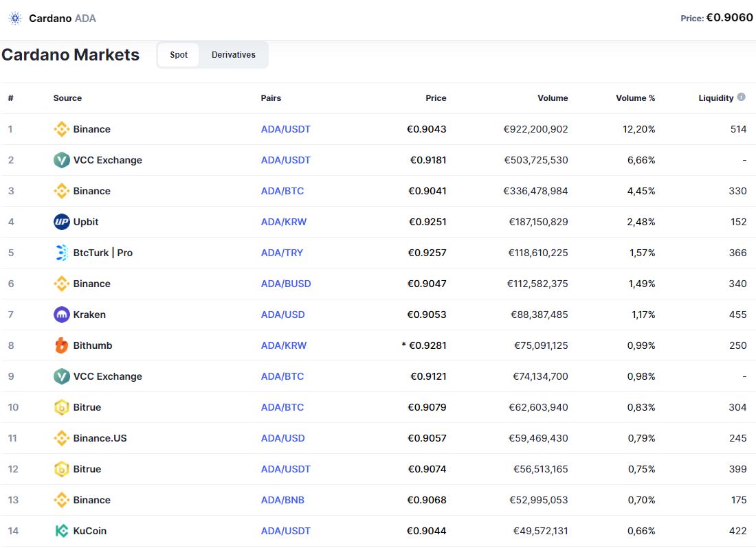Click the BtcTurk Pro logo icon
Viewport: 756px width, 548px height.
pos(62,253)
